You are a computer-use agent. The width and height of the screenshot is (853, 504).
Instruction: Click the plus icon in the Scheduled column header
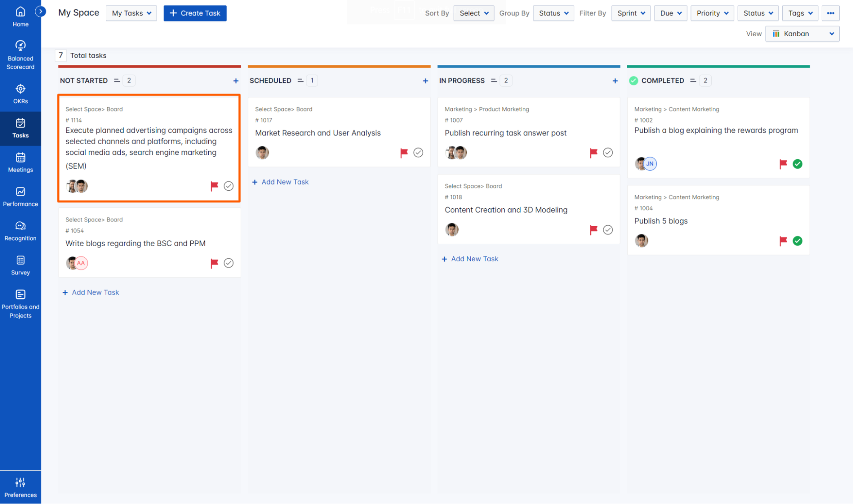click(425, 81)
